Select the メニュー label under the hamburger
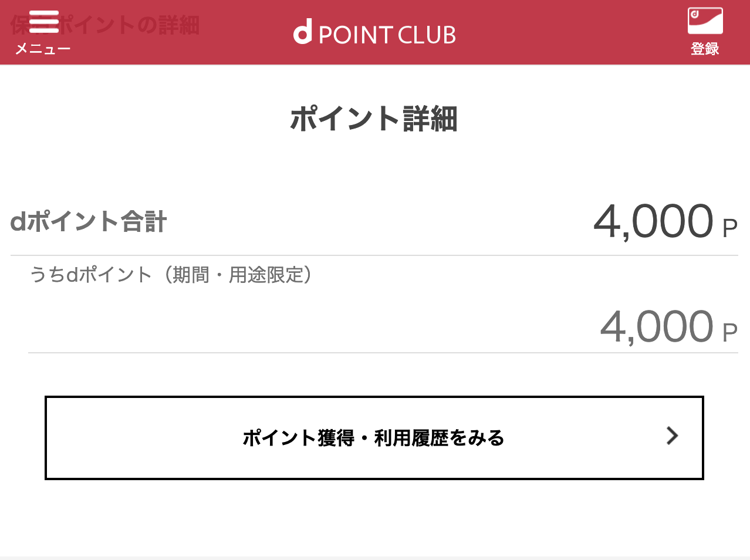 (43, 49)
